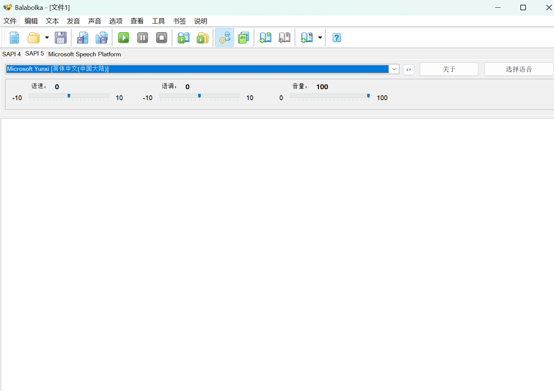Close the Balabolka window
This screenshot has height=392, width=554.
click(x=549, y=7)
